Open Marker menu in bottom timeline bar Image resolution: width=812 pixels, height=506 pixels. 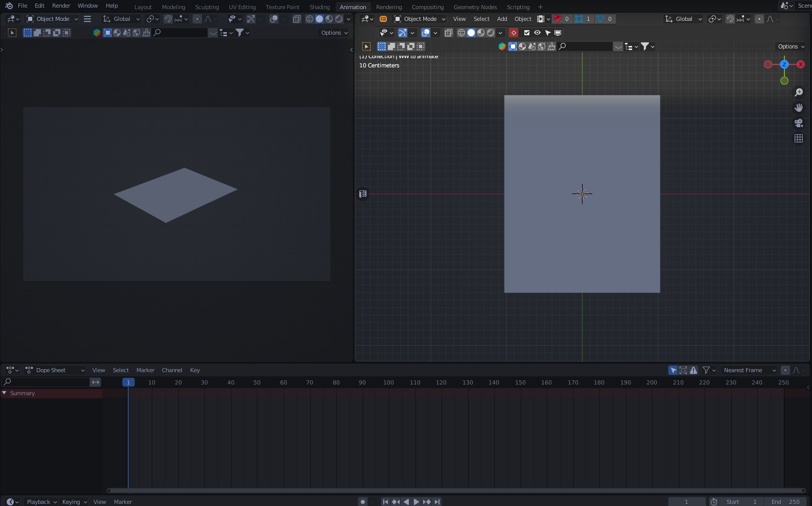(123, 502)
